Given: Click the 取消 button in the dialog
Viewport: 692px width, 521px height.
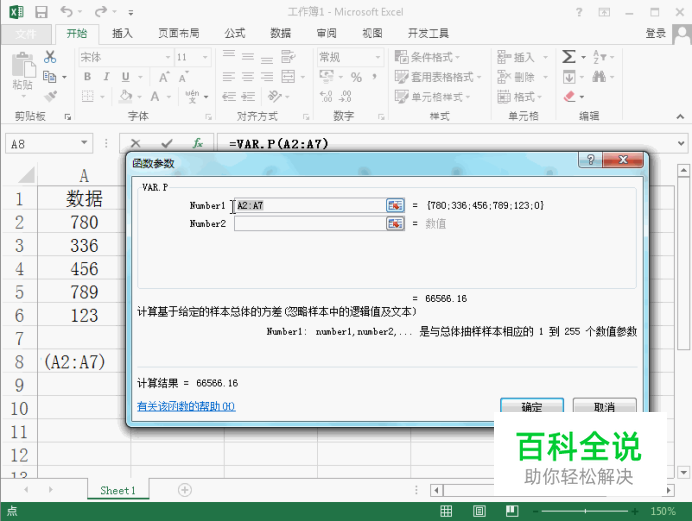Looking at the screenshot, I should (605, 406).
